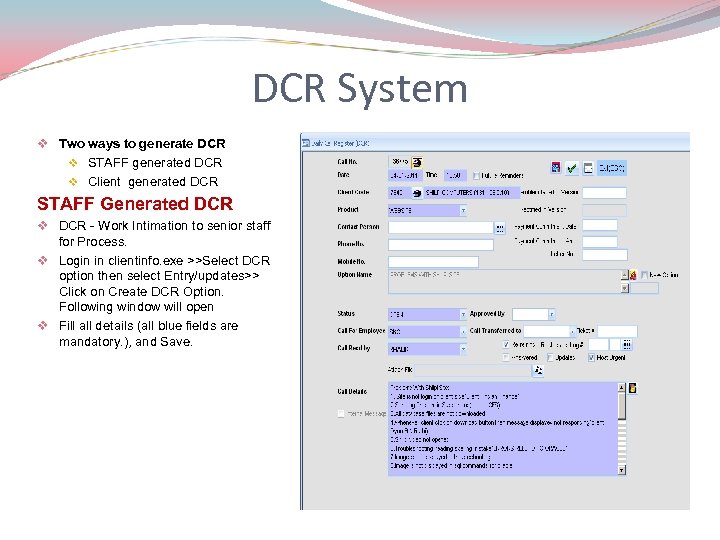Click the client name field beside Client Code
Screen dimensions: 720x540
pos(471,193)
